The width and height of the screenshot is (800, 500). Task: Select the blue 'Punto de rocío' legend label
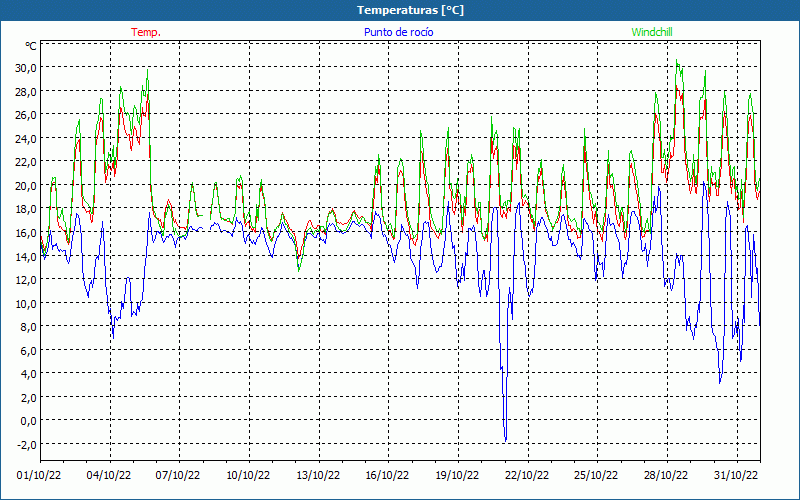398,32
